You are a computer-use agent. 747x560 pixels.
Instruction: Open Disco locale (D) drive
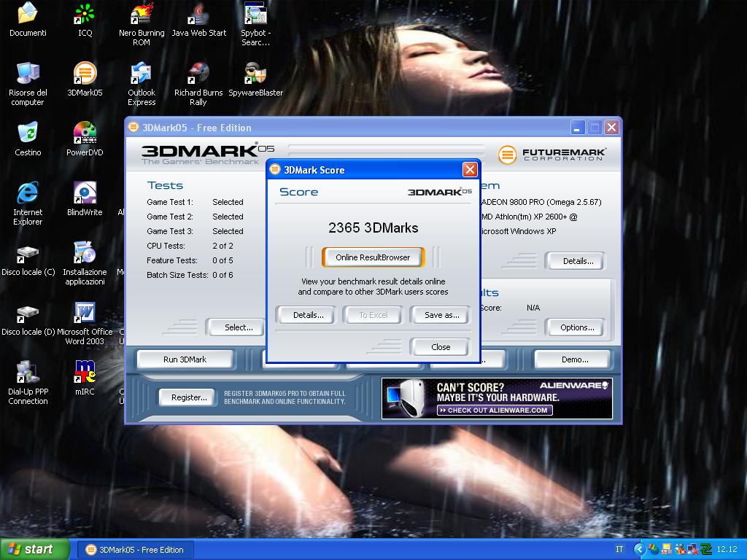point(28,321)
